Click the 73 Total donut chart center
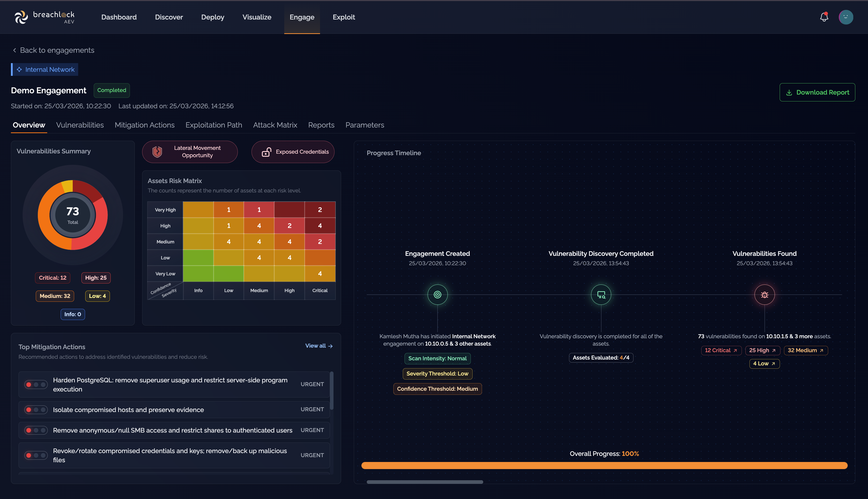The height and width of the screenshot is (499, 868). pos(73,215)
